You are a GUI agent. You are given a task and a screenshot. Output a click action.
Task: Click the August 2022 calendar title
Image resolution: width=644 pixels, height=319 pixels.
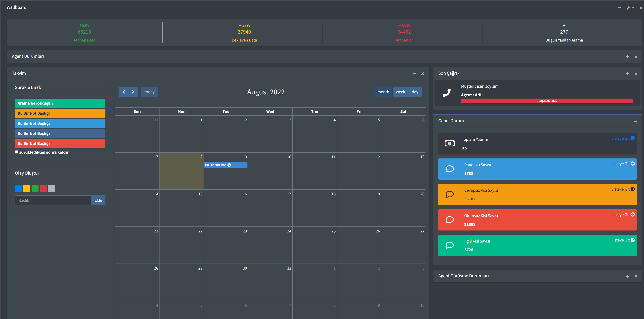point(266,92)
